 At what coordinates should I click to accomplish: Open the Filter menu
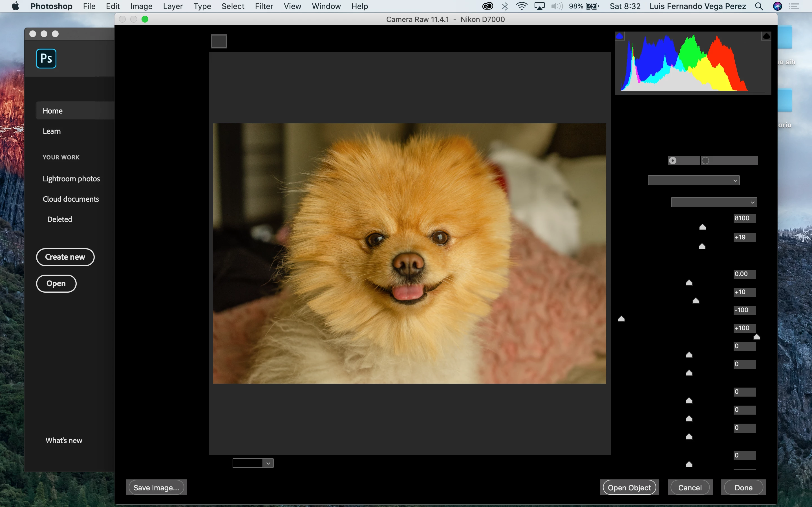[264, 6]
